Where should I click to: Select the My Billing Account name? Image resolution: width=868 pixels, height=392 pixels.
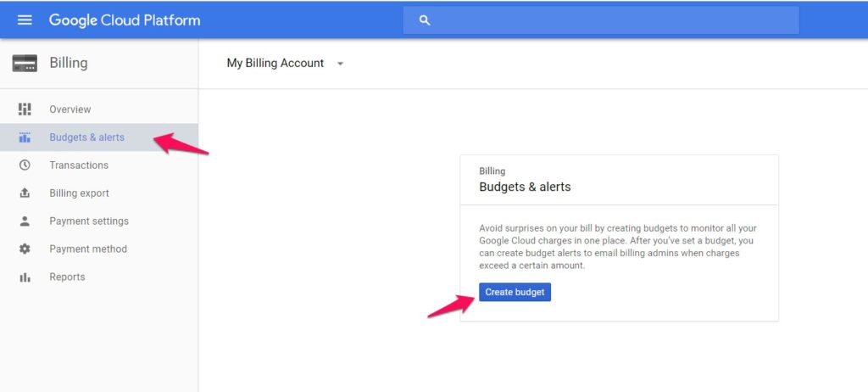tap(275, 64)
